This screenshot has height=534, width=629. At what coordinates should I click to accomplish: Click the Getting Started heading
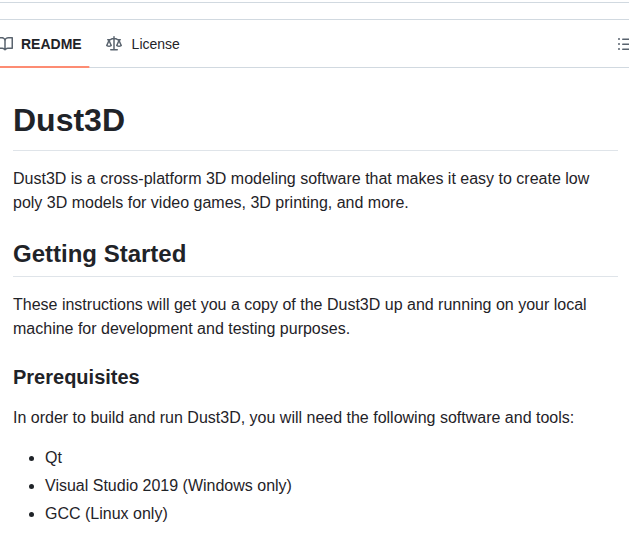click(x=99, y=254)
